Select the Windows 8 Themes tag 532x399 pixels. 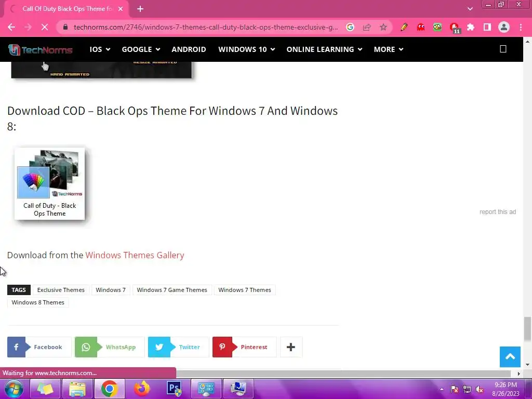[38, 303]
